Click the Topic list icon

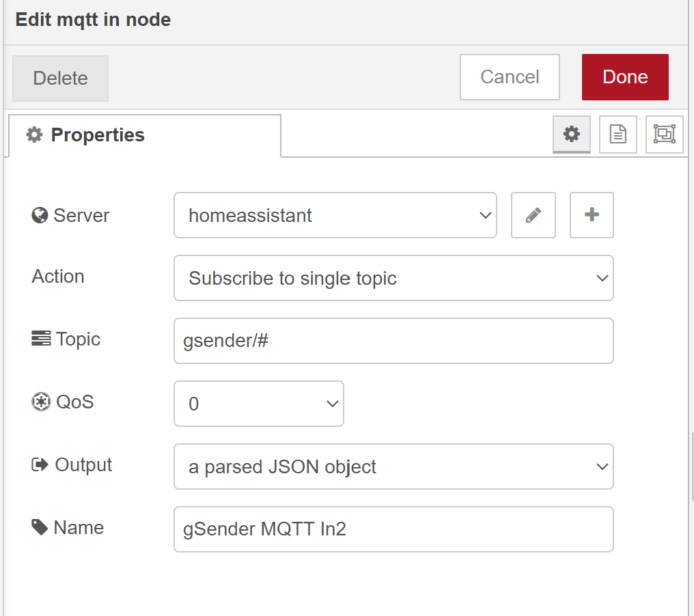[41, 339]
